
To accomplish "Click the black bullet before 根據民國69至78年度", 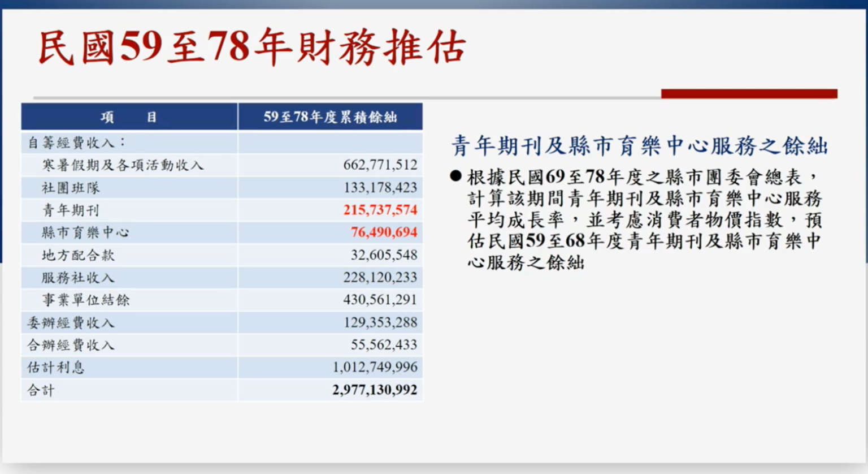I will pyautogui.click(x=456, y=176).
